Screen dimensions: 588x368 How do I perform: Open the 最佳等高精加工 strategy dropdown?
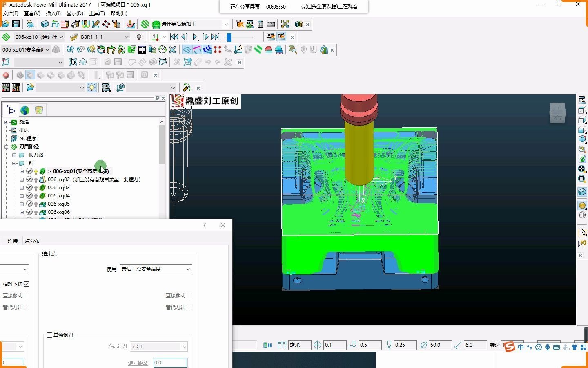pos(226,24)
